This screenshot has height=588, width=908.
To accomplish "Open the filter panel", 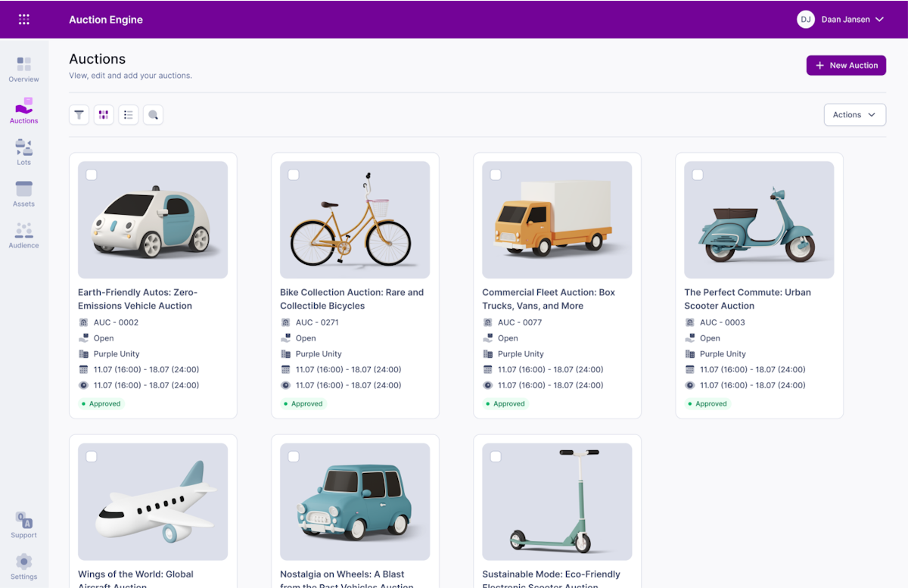I will point(79,114).
